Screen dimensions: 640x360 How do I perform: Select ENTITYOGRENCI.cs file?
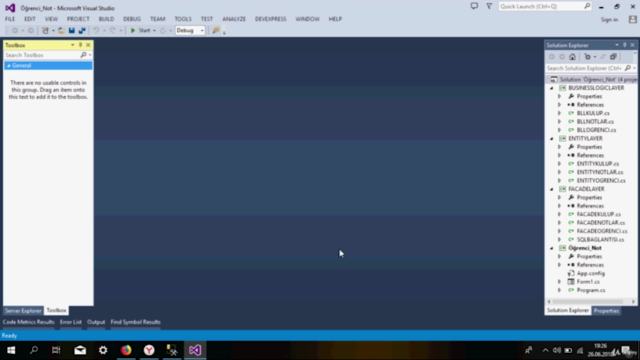coord(601,180)
